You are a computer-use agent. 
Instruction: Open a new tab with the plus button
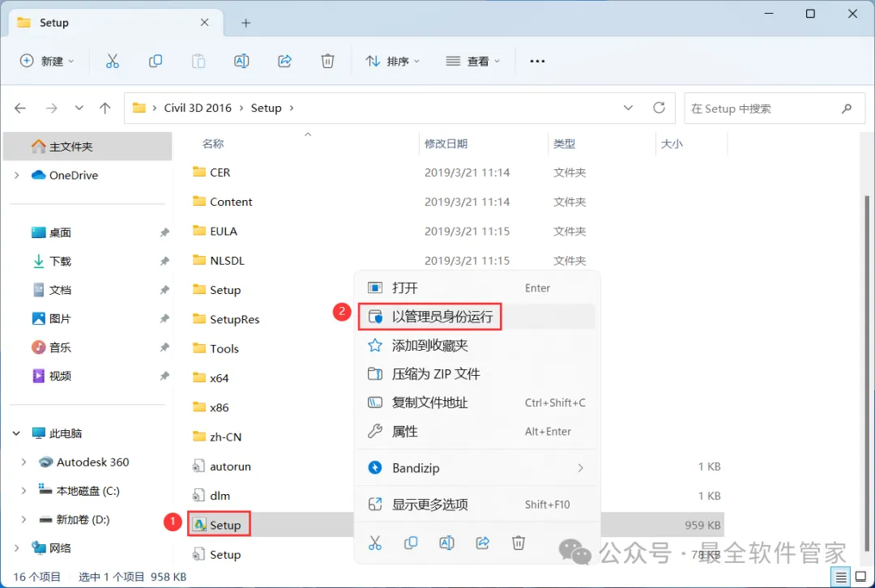[x=246, y=23]
